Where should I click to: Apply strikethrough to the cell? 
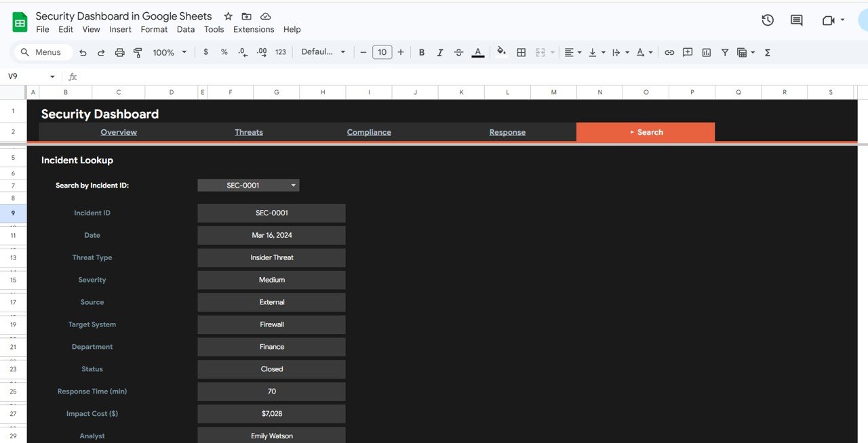[x=458, y=51]
